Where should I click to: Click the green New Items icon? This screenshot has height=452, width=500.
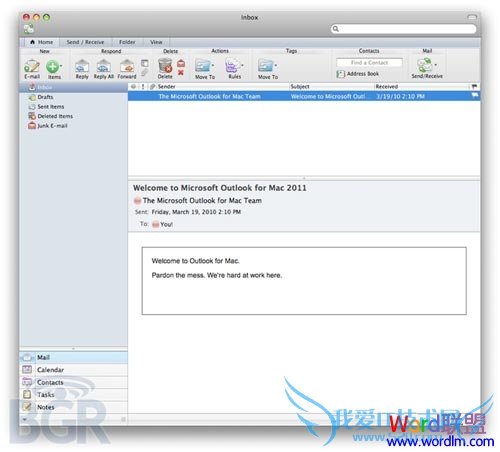click(52, 67)
